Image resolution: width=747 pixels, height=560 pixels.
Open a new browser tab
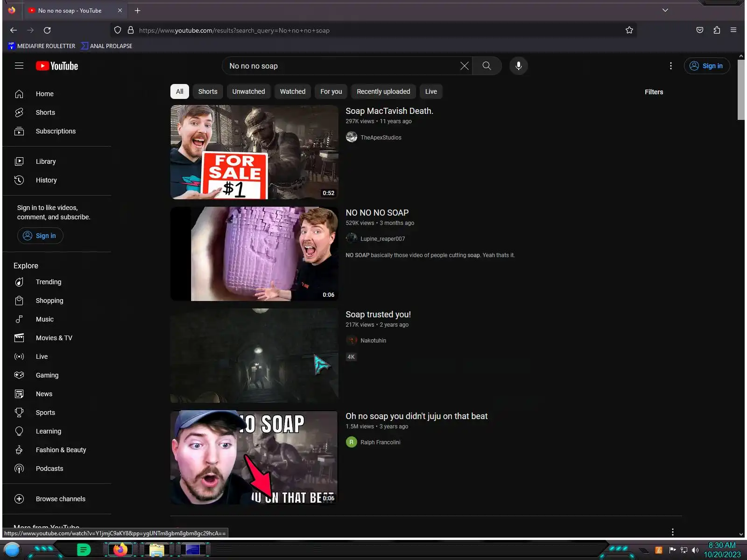pos(137,10)
